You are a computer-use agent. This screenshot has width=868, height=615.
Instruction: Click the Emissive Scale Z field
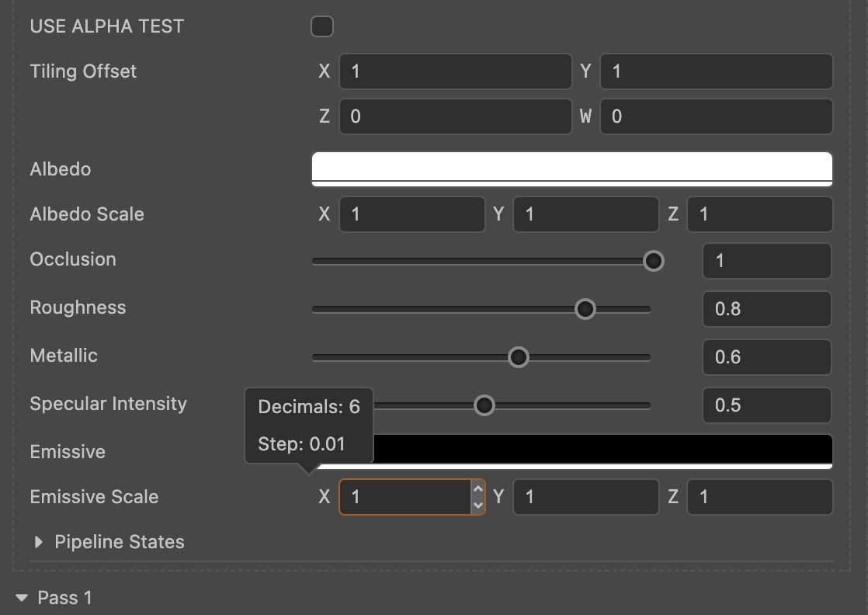point(759,497)
